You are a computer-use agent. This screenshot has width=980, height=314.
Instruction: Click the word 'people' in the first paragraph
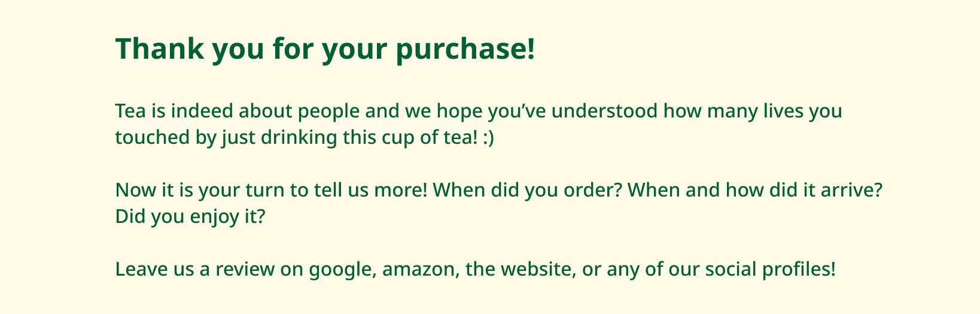pyautogui.click(x=328, y=111)
